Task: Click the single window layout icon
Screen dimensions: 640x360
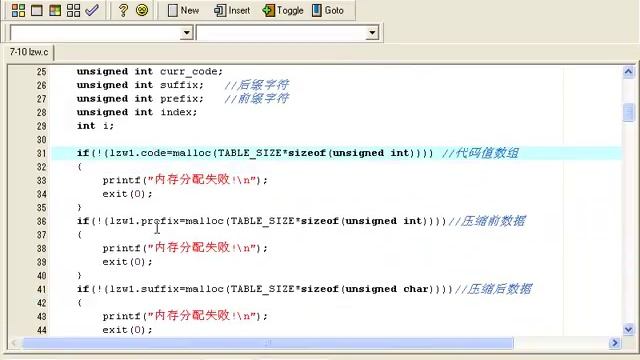Action: [37, 10]
